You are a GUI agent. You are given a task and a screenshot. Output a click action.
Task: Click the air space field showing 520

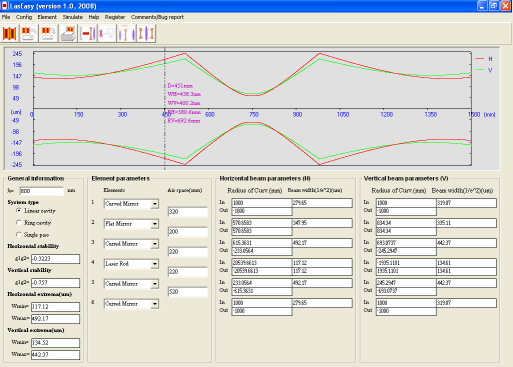pos(188,292)
